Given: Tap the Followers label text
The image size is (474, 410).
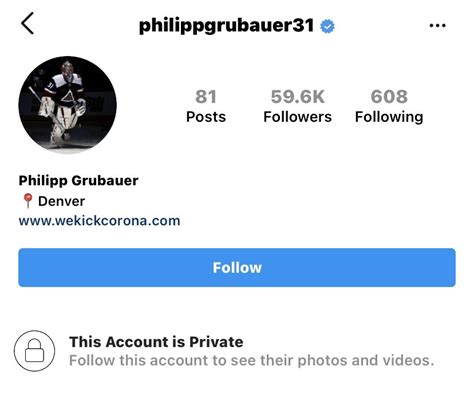Looking at the screenshot, I should [x=297, y=117].
